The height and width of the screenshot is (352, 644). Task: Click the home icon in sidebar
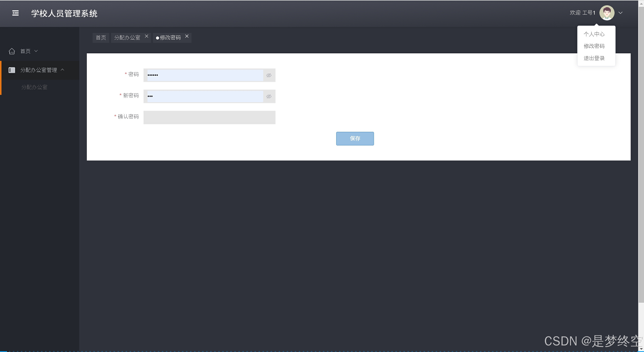(x=12, y=51)
